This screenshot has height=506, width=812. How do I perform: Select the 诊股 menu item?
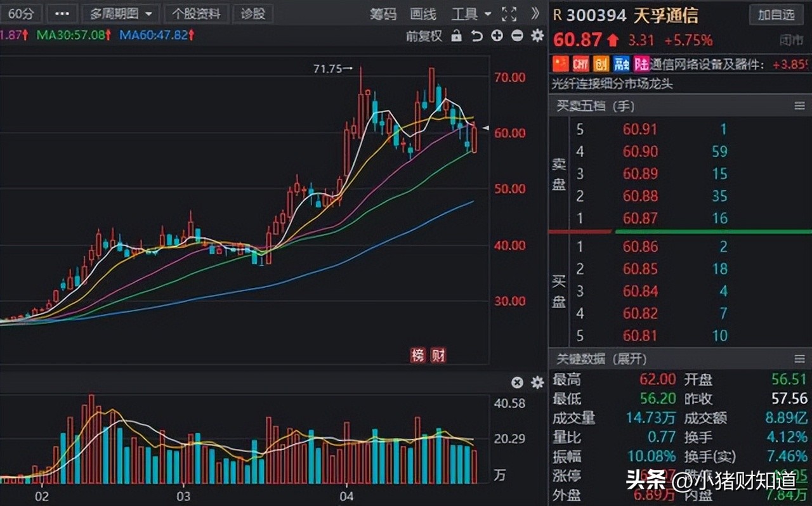(253, 13)
